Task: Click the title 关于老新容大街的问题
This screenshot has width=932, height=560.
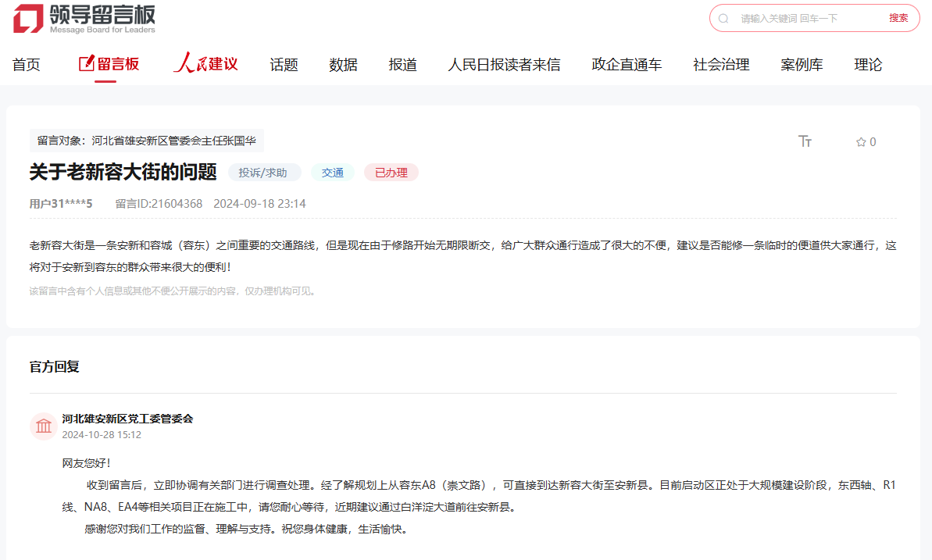Action: (123, 173)
